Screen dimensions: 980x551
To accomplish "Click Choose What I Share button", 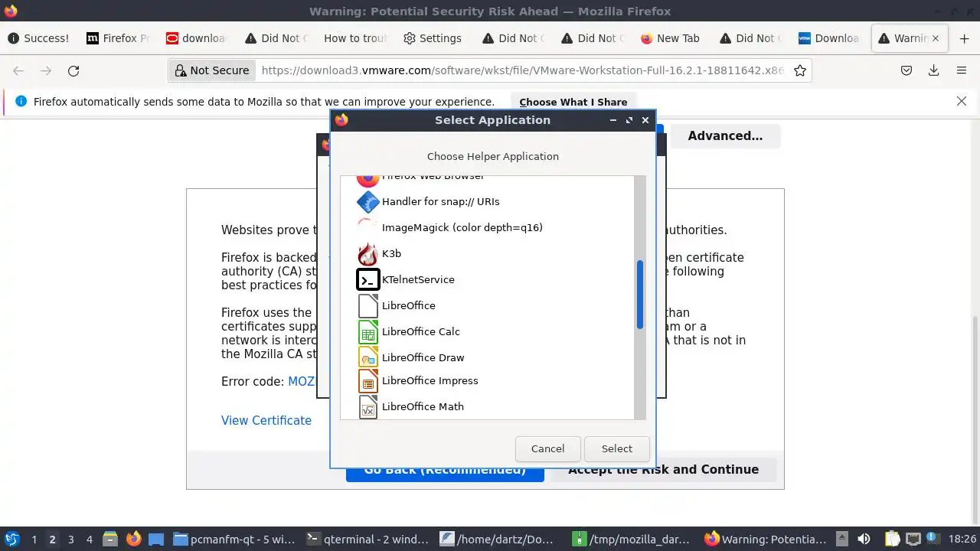I will (573, 102).
